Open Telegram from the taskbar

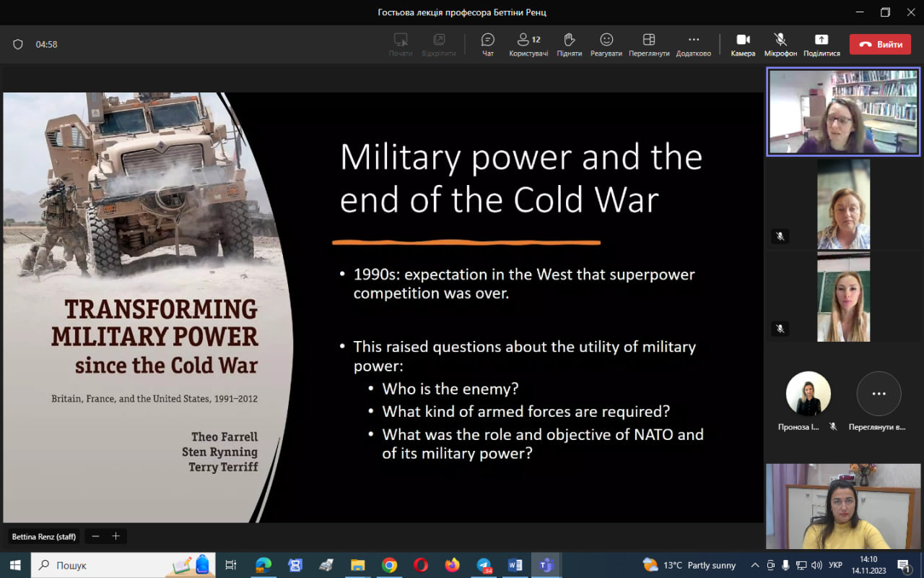484,565
